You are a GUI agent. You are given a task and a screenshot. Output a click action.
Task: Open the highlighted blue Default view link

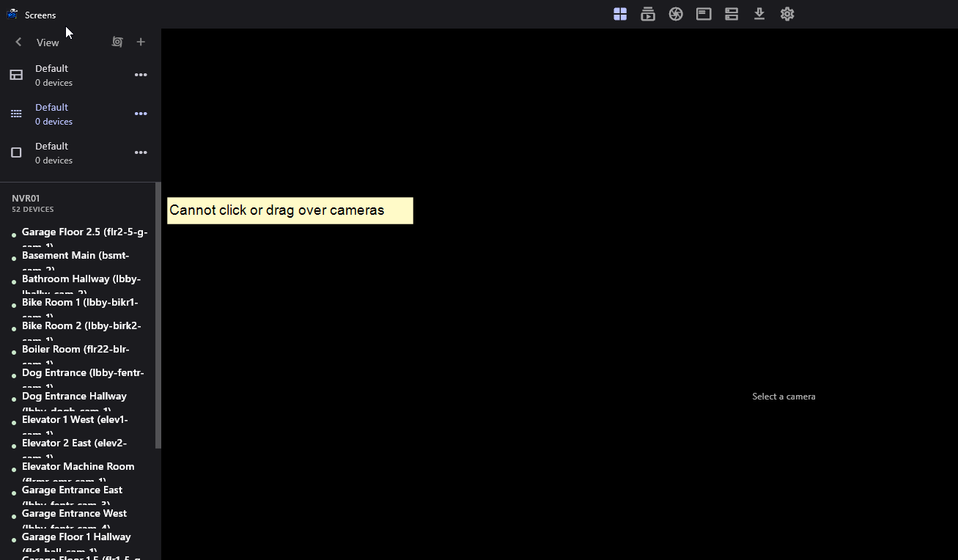click(51, 107)
